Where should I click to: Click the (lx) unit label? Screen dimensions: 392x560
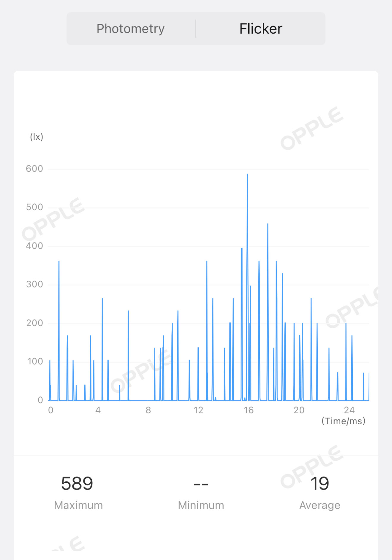pos(37,137)
